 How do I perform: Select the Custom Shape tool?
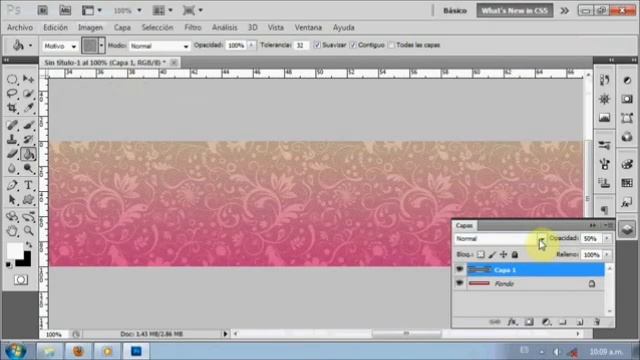click(x=29, y=200)
